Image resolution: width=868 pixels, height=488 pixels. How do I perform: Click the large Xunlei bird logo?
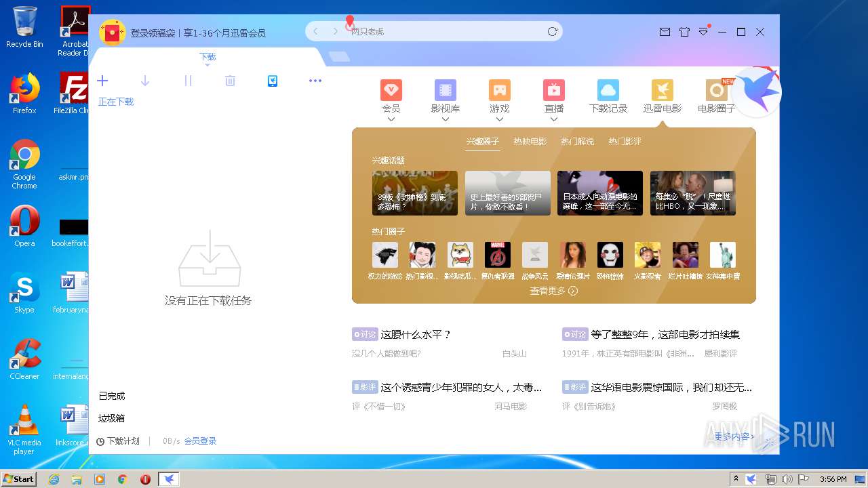(757, 92)
